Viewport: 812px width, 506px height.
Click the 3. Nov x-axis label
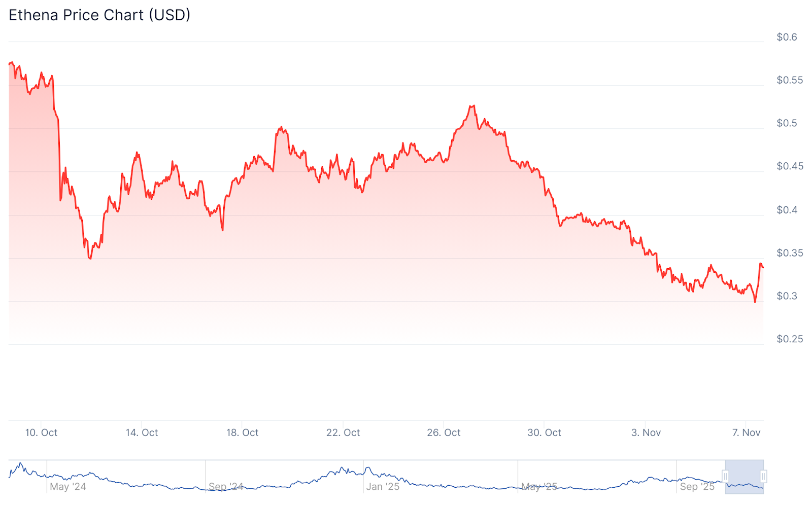(646, 432)
